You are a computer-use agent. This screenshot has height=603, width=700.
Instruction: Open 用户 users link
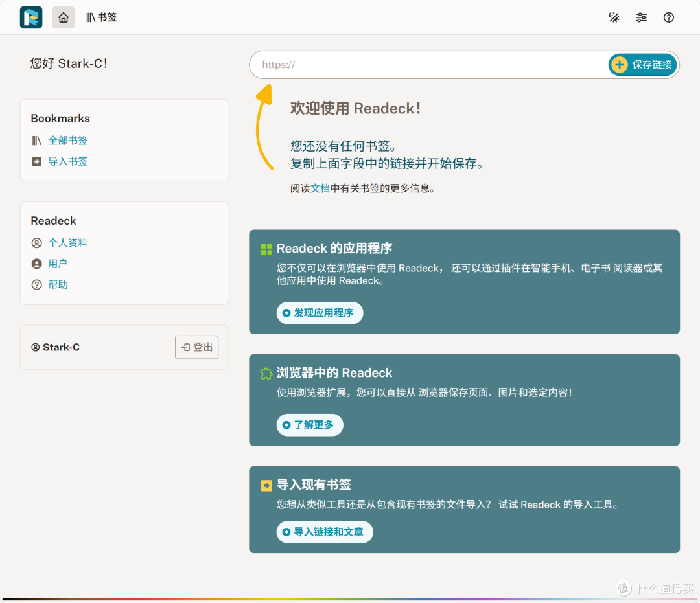tap(58, 264)
